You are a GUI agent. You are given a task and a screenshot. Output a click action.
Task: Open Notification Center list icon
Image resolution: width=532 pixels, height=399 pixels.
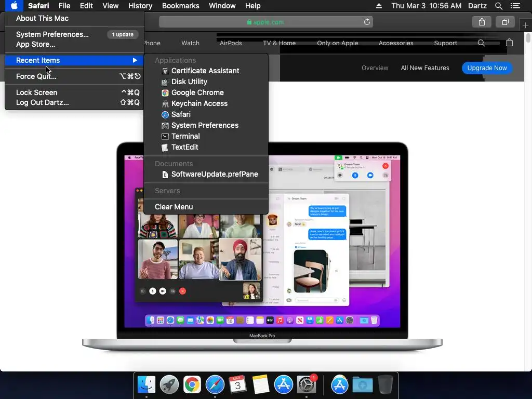pyautogui.click(x=515, y=6)
